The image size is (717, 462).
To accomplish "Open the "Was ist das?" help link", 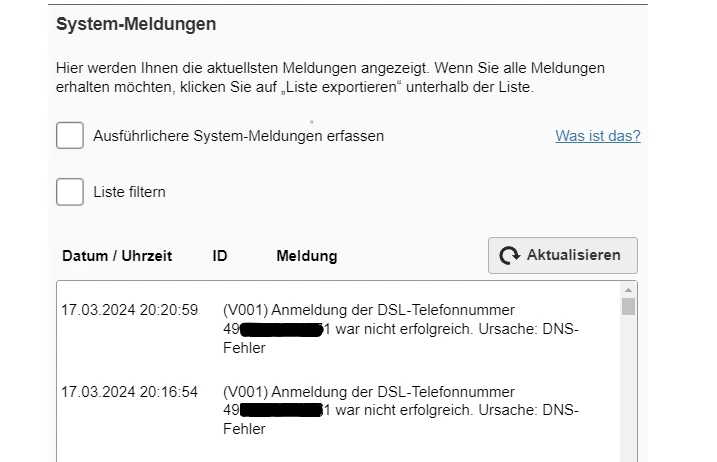I will pyautogui.click(x=598, y=135).
